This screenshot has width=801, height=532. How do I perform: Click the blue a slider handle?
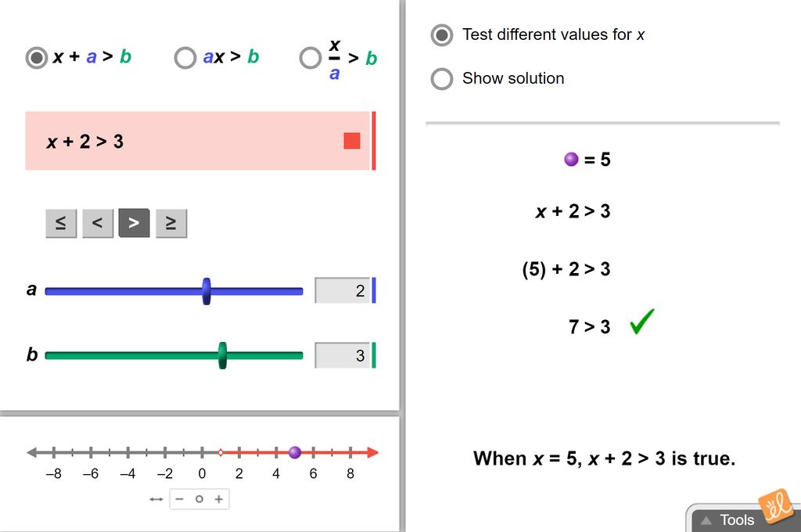click(207, 291)
